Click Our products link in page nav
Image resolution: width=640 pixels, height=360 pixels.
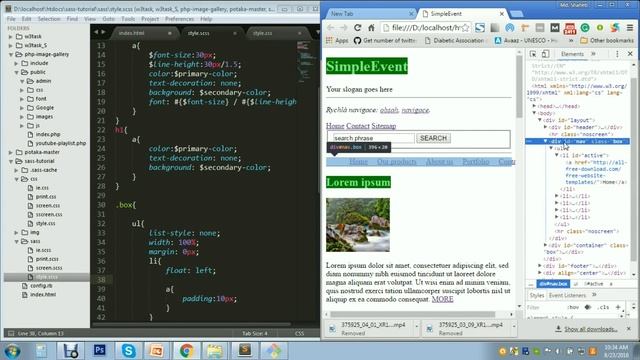tap(397, 162)
